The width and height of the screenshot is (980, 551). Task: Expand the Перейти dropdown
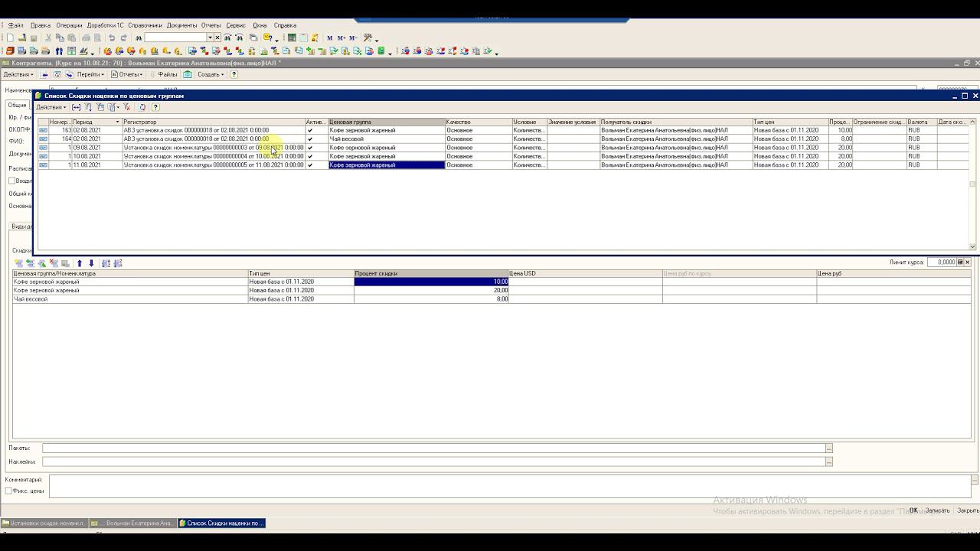pos(90,74)
